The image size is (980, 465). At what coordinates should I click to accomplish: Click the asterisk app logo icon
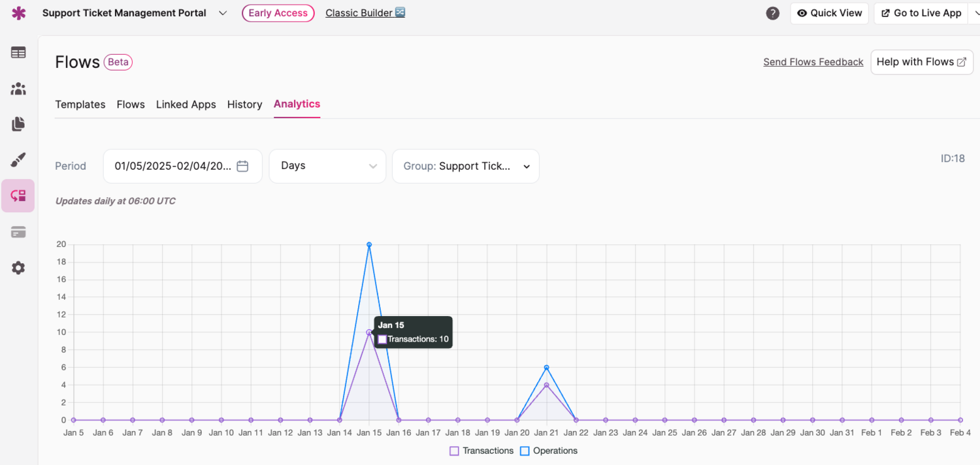coord(19,13)
